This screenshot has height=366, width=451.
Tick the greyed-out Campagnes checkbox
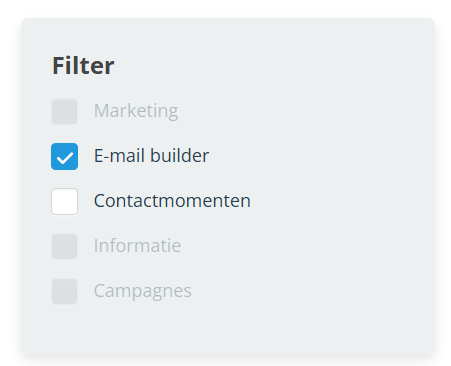pyautogui.click(x=64, y=291)
